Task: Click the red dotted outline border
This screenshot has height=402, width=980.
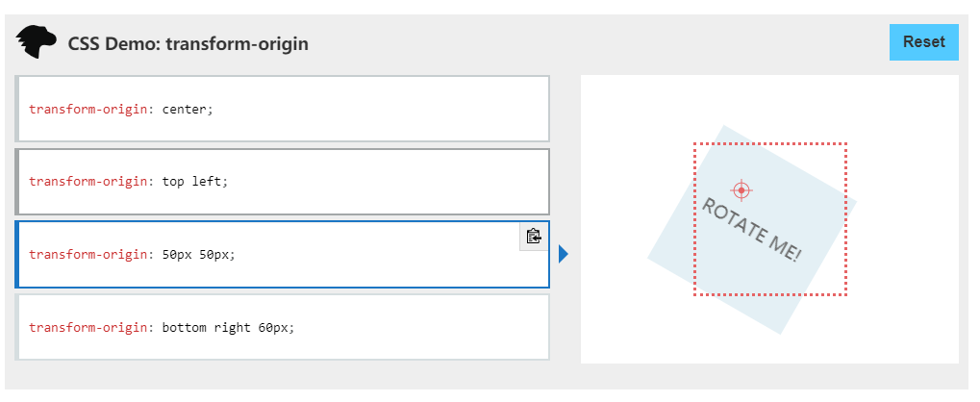Action: (770, 143)
